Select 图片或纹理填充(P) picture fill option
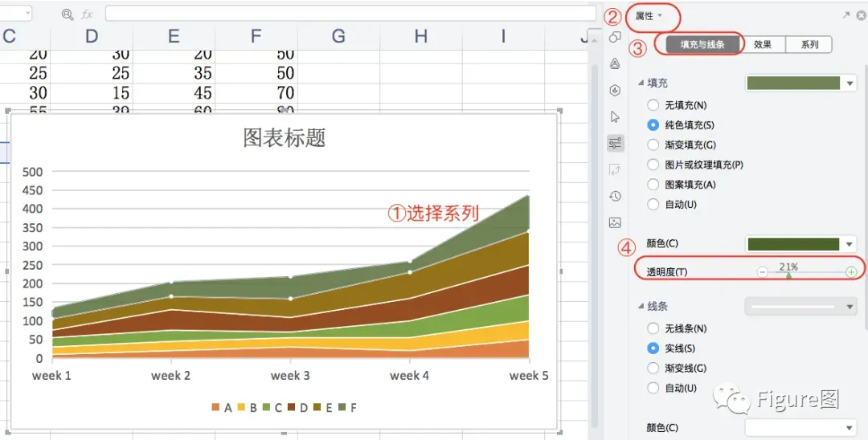 (x=653, y=165)
